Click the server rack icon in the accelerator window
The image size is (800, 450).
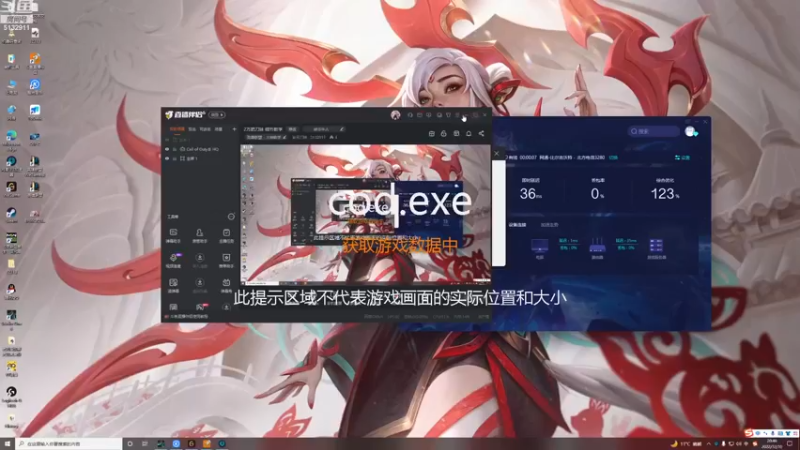[656, 247]
